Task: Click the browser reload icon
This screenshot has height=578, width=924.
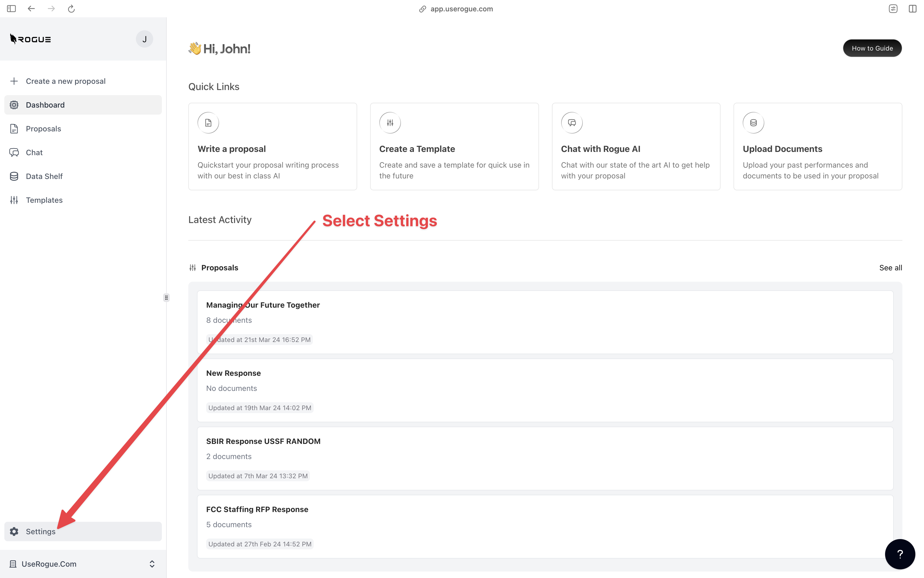Action: tap(71, 9)
